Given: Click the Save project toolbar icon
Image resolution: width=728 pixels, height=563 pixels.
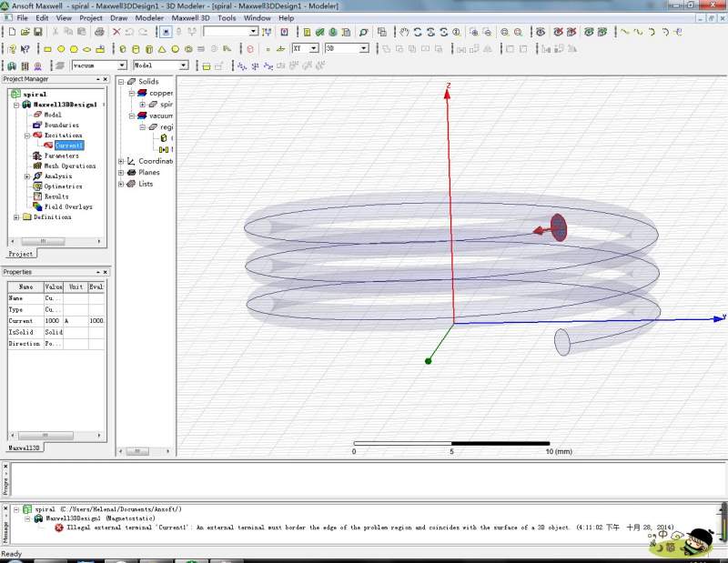Looking at the screenshot, I should tap(39, 32).
